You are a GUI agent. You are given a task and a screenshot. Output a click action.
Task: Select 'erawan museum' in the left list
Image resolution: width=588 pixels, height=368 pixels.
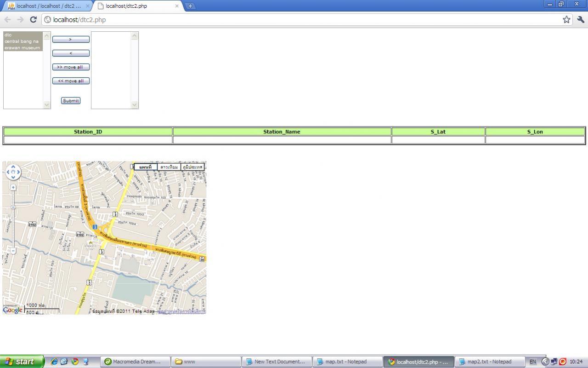[x=23, y=48]
